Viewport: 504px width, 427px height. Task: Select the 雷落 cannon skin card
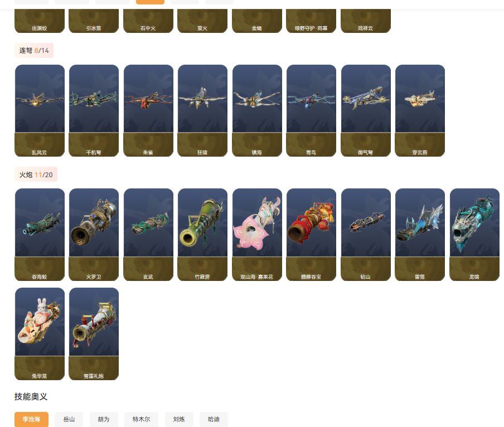pyautogui.click(x=420, y=235)
